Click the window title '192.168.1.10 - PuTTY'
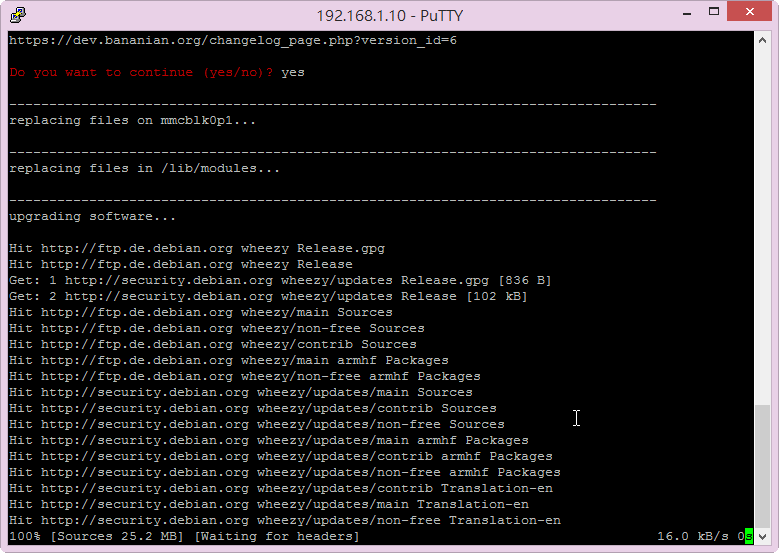779x553 pixels. point(390,15)
